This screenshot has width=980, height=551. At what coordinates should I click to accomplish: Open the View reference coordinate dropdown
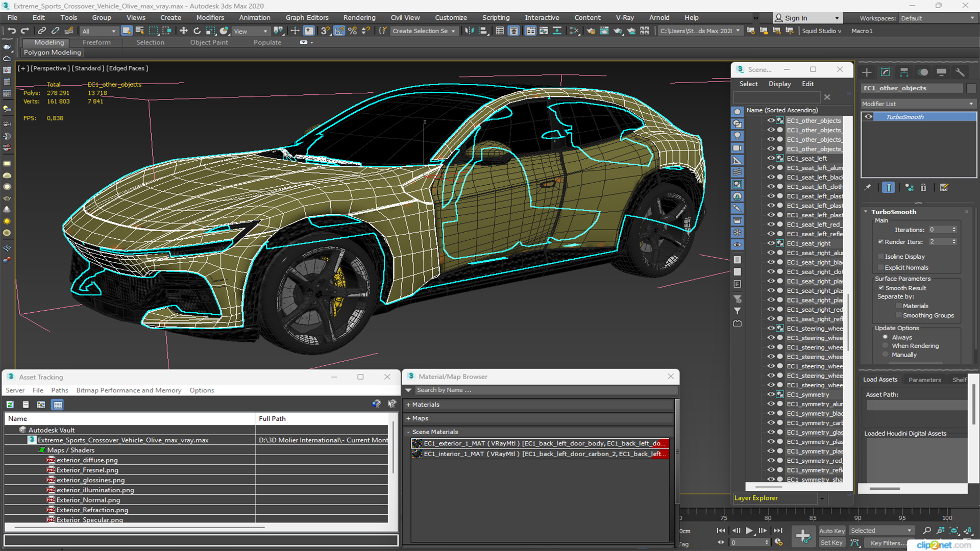(x=250, y=31)
